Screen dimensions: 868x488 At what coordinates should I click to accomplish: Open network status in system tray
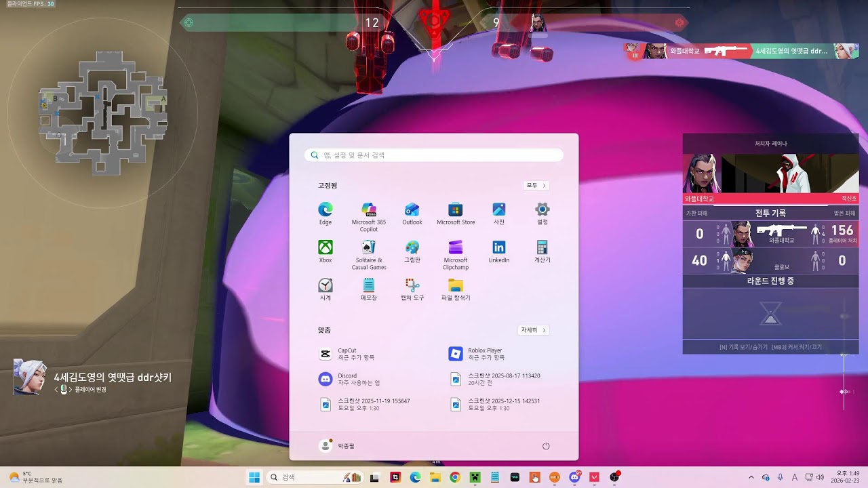[808, 477]
